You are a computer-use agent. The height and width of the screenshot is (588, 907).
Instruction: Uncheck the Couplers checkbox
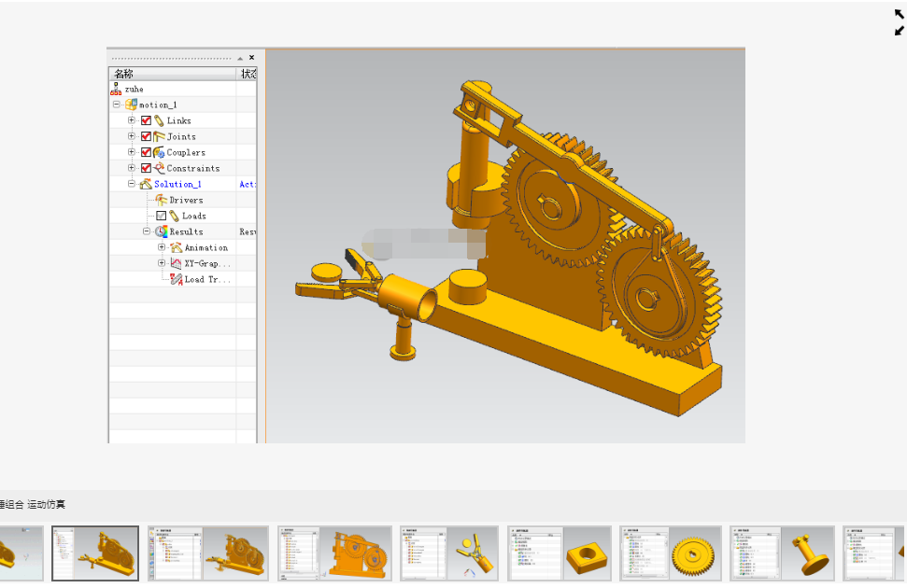click(x=147, y=153)
